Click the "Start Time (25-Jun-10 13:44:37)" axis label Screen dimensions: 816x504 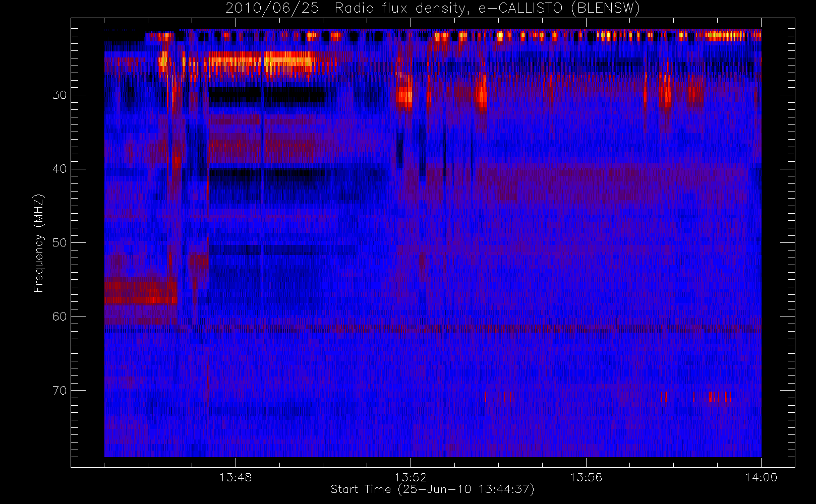432,489
